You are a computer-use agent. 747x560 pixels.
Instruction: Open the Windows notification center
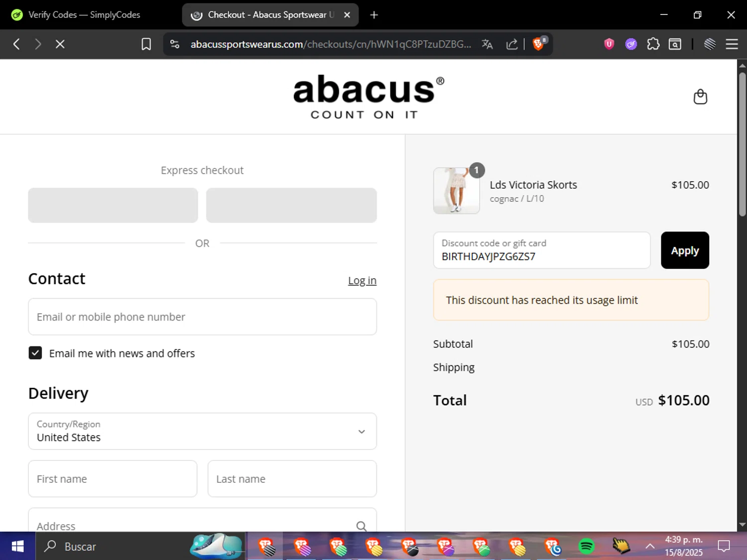(x=724, y=546)
